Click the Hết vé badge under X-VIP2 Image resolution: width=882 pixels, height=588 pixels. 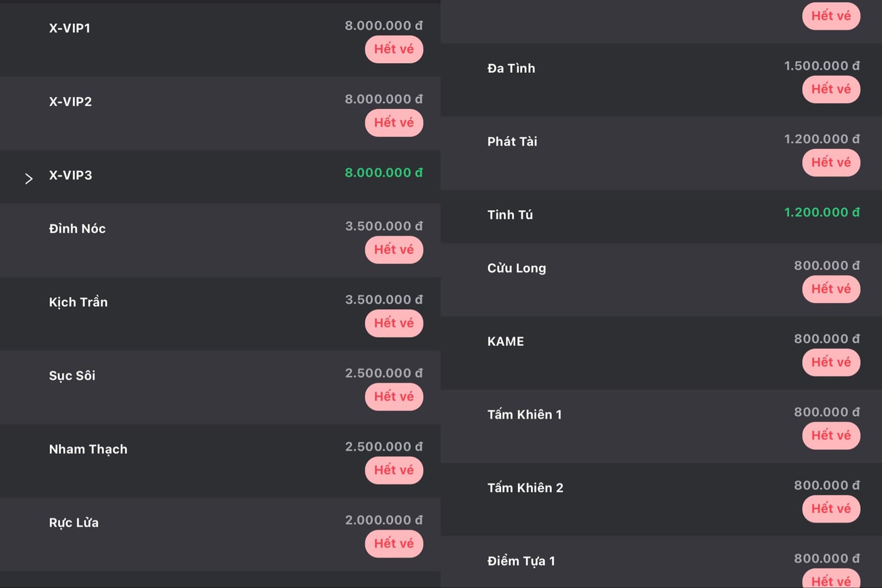click(x=394, y=123)
